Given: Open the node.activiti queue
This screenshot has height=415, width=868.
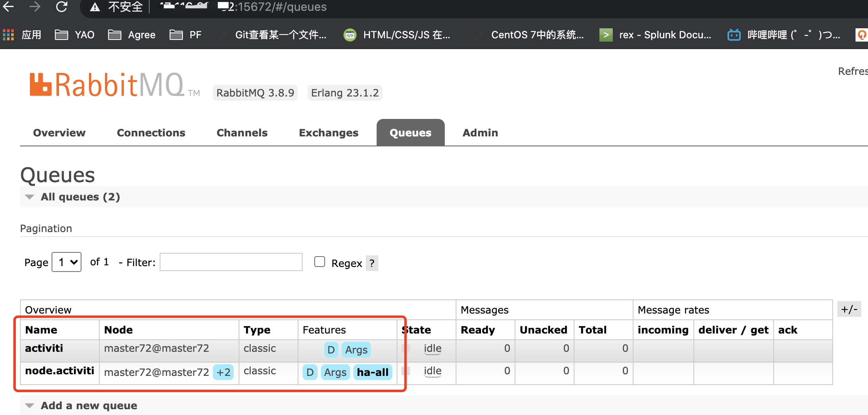Looking at the screenshot, I should (59, 371).
